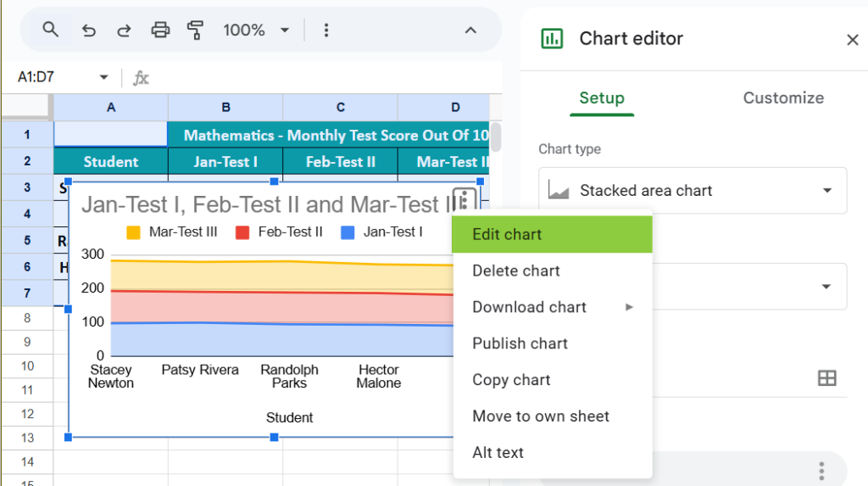Open the 100% zoom dropdown
The image size is (868, 486).
[256, 30]
